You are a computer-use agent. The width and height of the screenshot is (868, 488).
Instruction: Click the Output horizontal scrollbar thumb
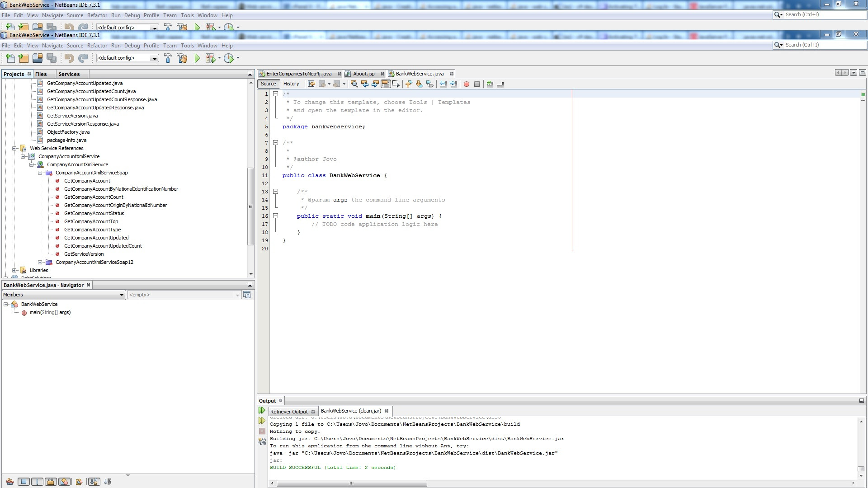click(x=352, y=483)
